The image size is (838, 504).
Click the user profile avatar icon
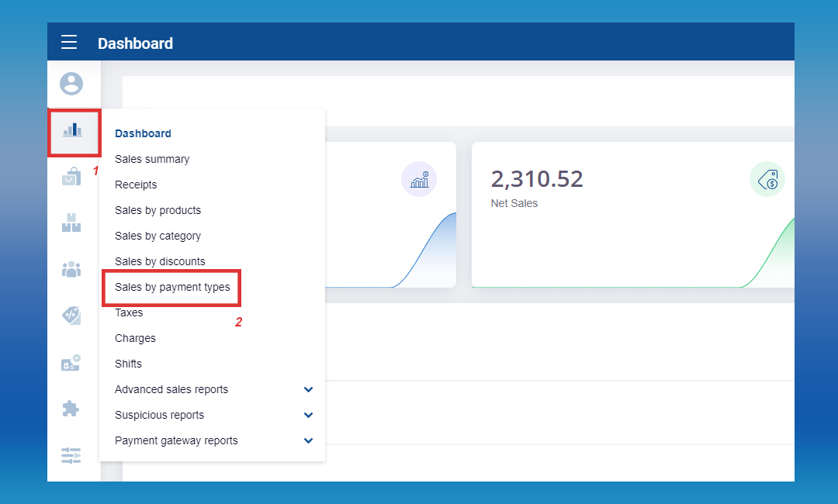point(71,84)
